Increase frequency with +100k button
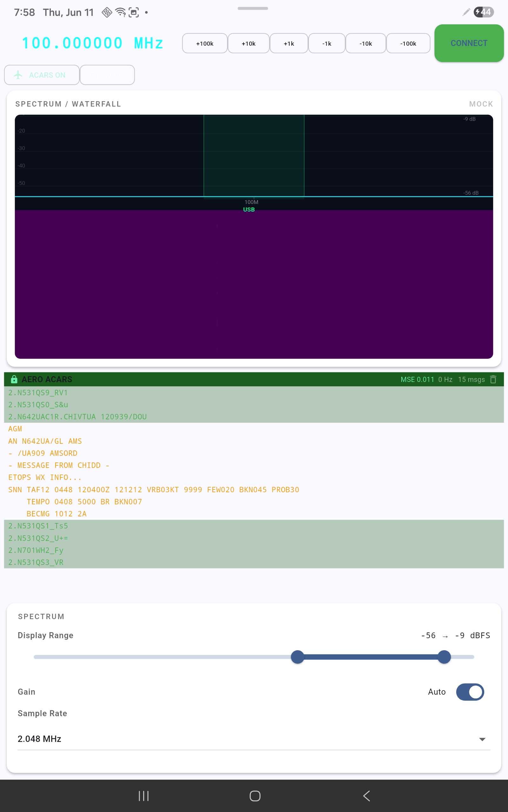Image resolution: width=508 pixels, height=812 pixels. [x=205, y=43]
